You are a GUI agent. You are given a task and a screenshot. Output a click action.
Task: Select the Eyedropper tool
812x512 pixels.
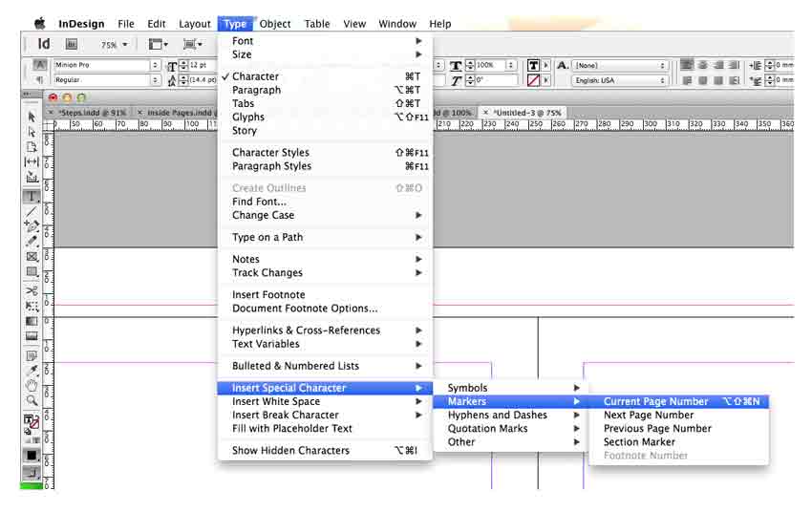[32, 371]
